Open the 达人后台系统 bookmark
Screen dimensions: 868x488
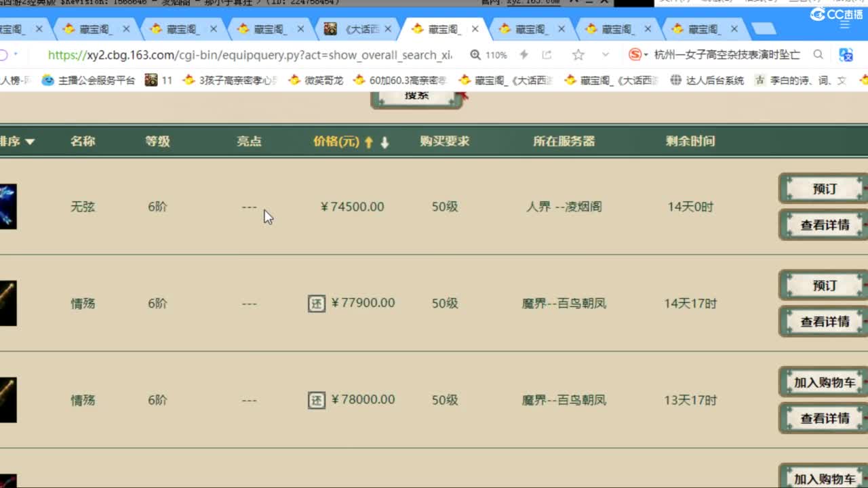click(x=707, y=80)
